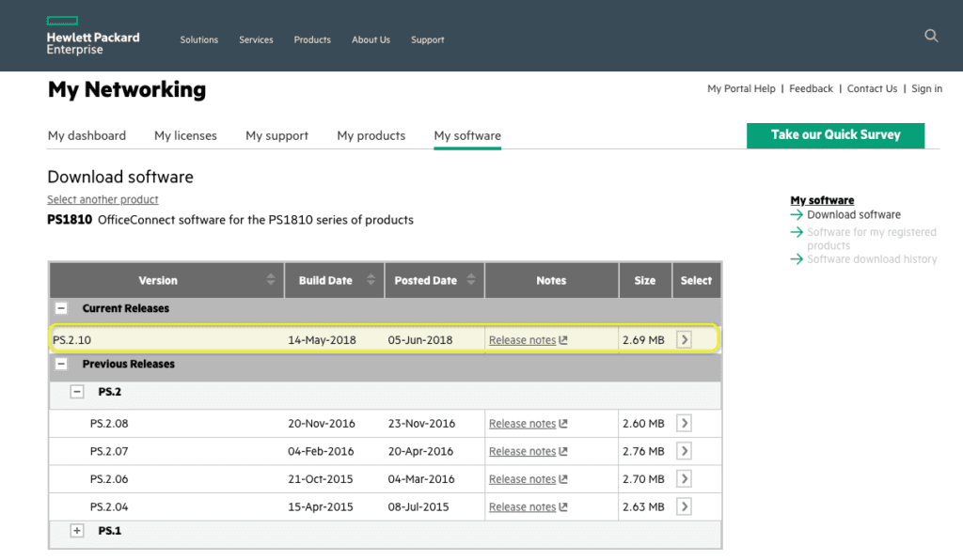This screenshot has height=560, width=963.
Task: Select download arrow for PS.2.10
Action: coord(684,340)
